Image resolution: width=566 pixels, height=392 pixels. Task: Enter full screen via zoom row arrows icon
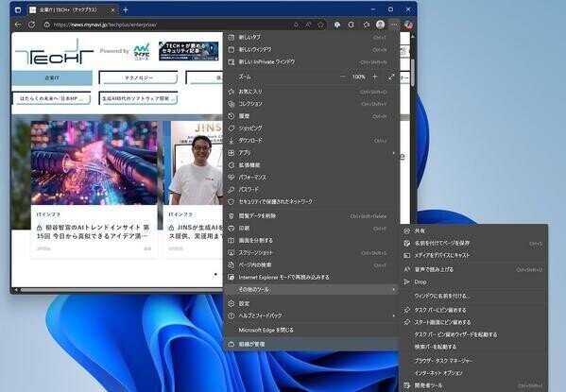coord(391,77)
